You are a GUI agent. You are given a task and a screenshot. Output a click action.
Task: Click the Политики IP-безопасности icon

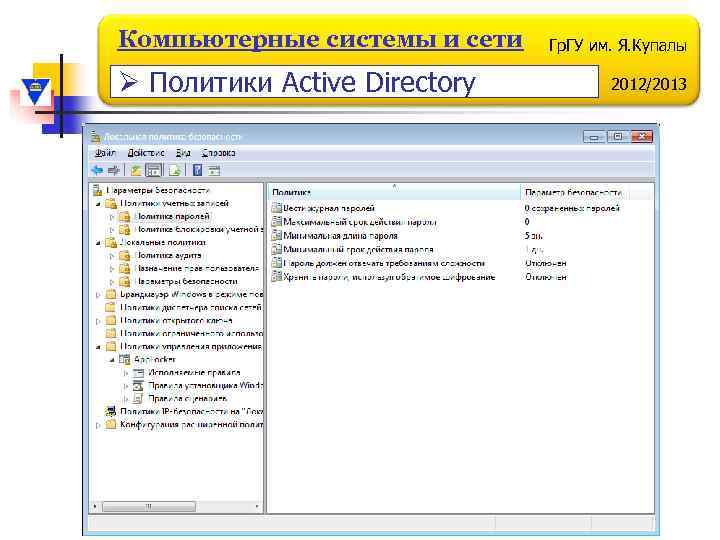111,411
